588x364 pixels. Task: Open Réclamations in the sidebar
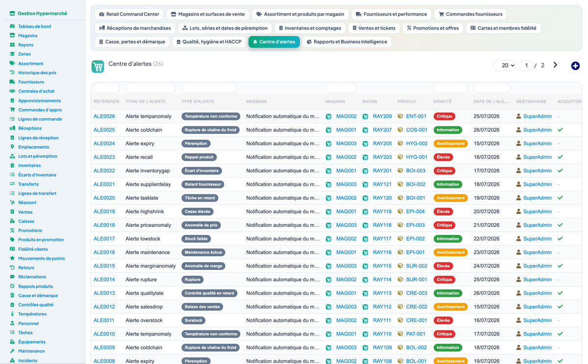pos(32,277)
